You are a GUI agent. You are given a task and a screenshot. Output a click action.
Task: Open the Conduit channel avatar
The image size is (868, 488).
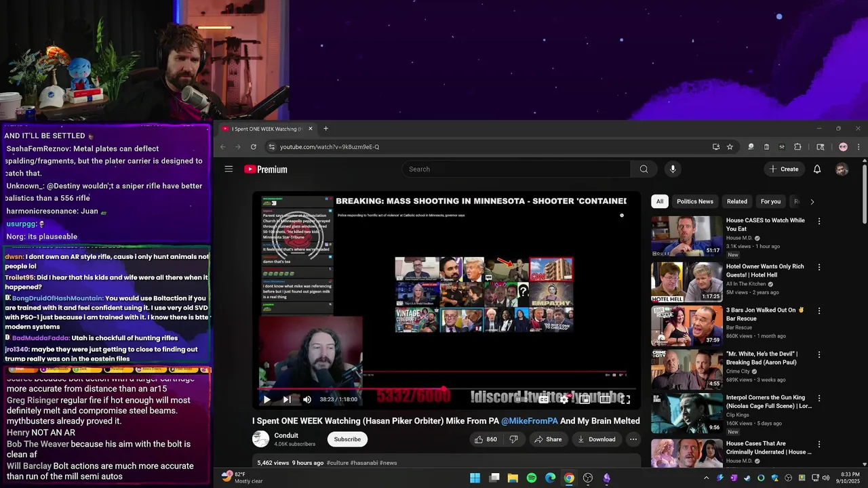[x=261, y=439]
